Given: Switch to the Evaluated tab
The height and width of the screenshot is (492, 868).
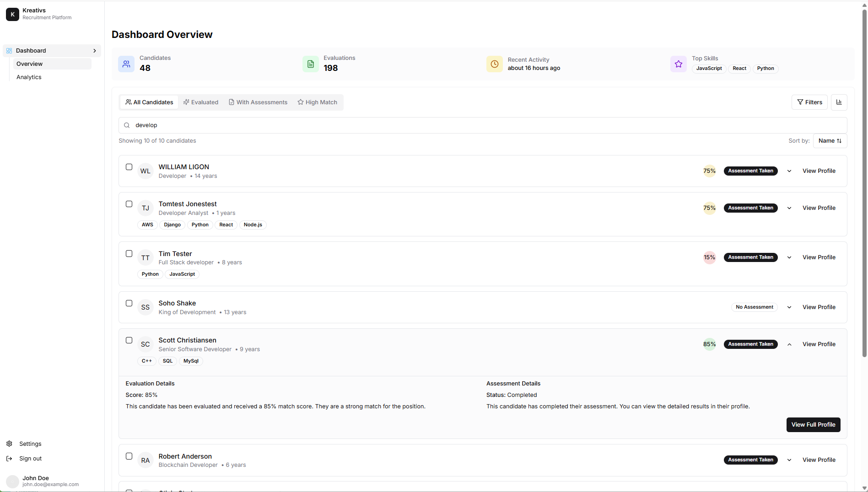Looking at the screenshot, I should pos(201,102).
